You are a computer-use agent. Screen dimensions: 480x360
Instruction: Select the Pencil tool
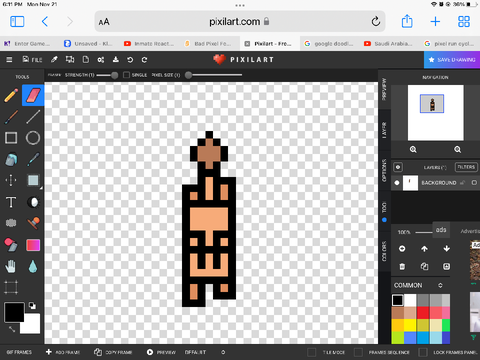11,95
